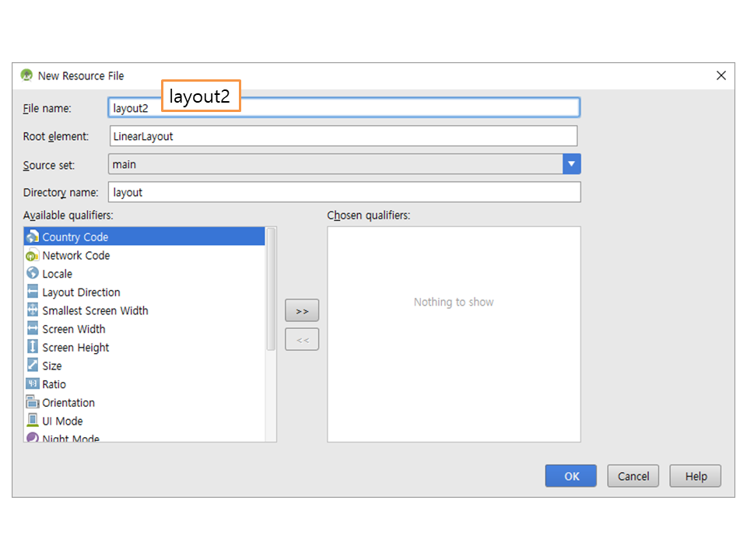
Task: Confirm the dialog with OK
Action: coord(571,476)
